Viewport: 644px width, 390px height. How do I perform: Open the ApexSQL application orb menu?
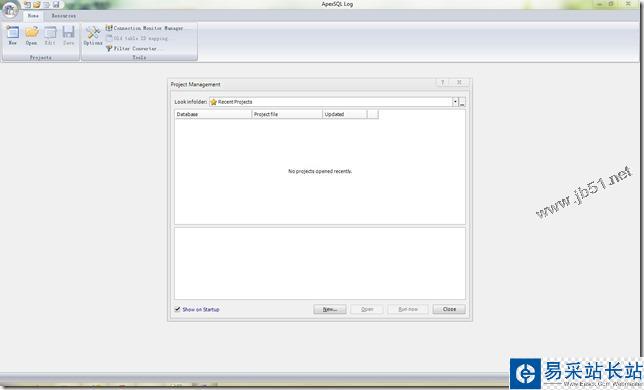click(x=9, y=9)
